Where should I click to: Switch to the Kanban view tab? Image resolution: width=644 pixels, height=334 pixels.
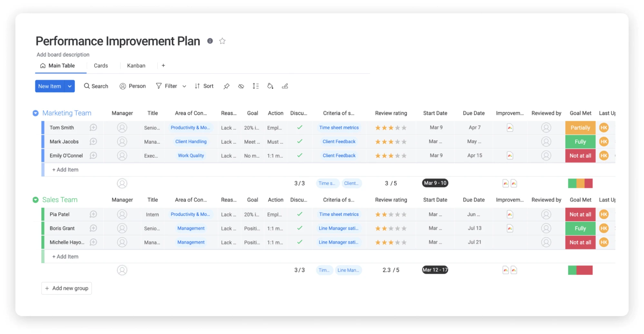pos(136,66)
